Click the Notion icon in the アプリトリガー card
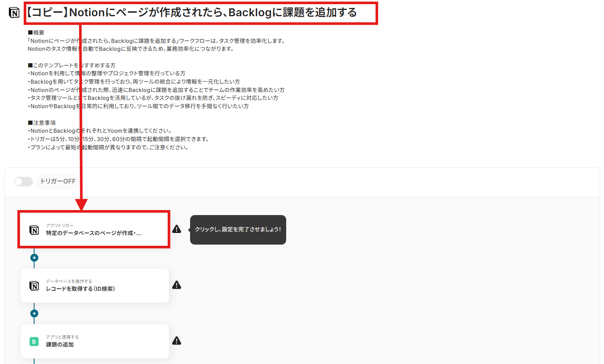 coord(34,230)
